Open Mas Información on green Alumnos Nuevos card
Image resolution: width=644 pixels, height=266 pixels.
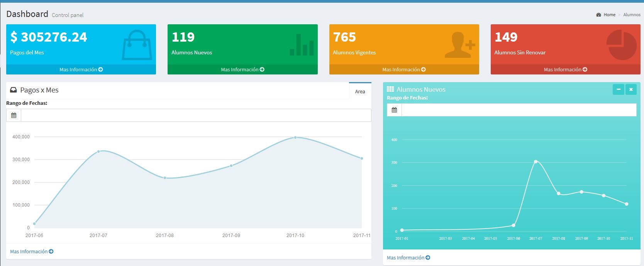[x=242, y=69]
